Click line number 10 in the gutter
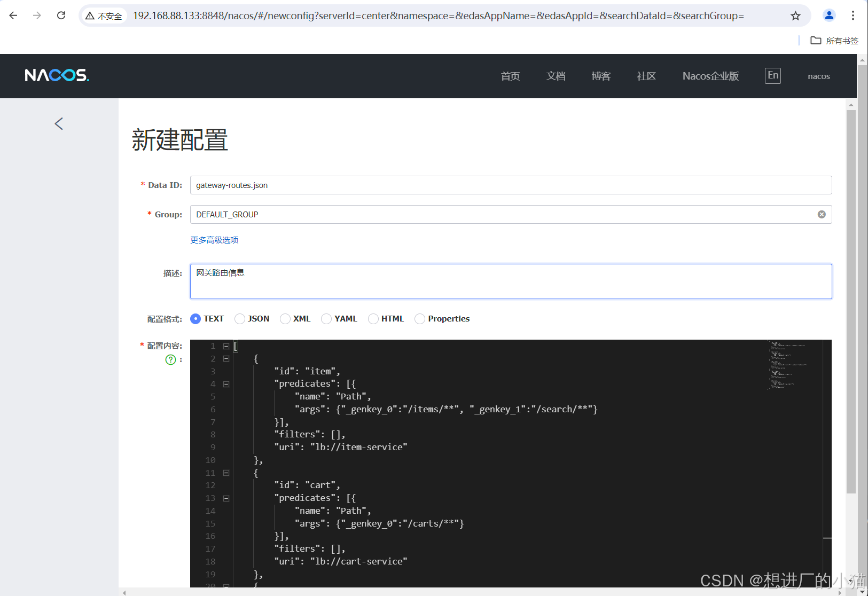 (x=210, y=460)
